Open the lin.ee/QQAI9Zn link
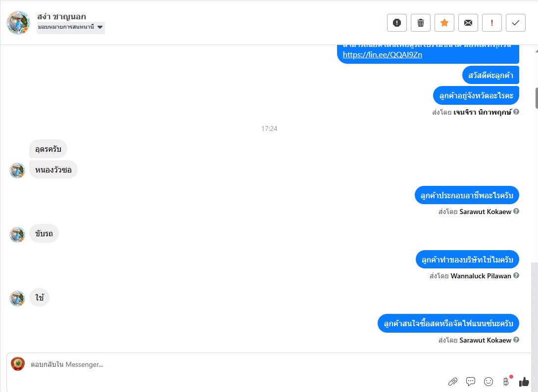538x392 pixels. tap(382, 55)
